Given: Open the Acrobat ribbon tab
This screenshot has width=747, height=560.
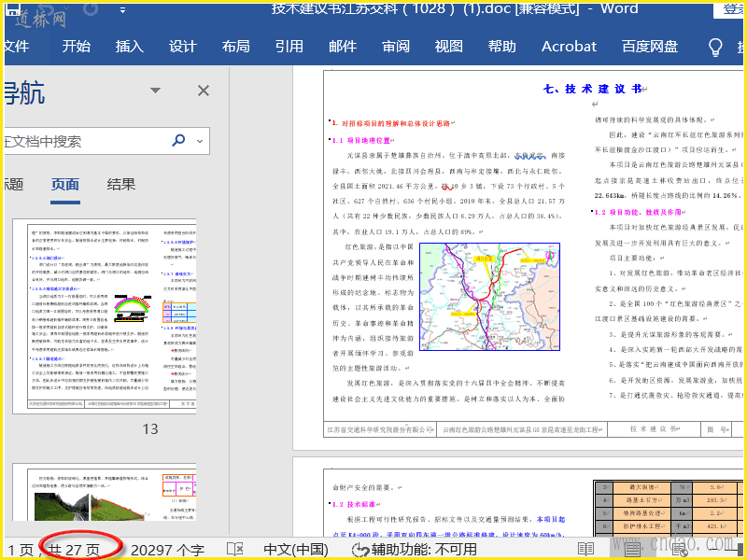Looking at the screenshot, I should [x=569, y=46].
